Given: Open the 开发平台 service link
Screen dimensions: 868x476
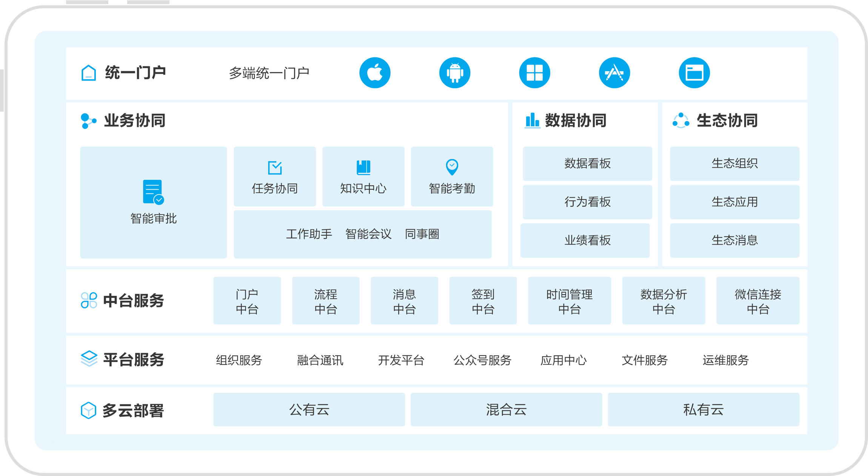Looking at the screenshot, I should pos(401,361).
